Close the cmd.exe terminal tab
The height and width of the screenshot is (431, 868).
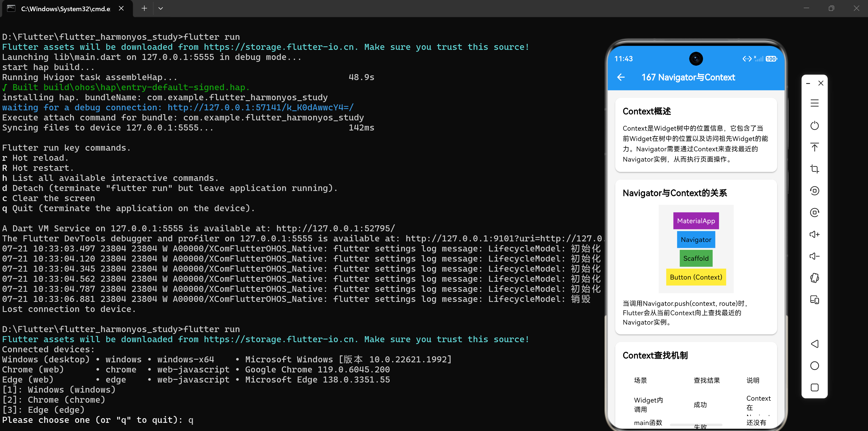pyautogui.click(x=121, y=8)
